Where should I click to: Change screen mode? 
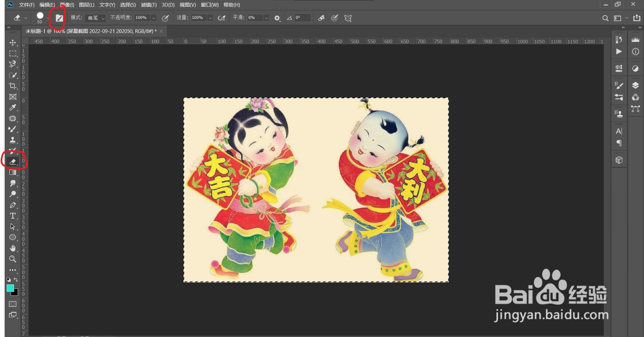pyautogui.click(x=13, y=315)
